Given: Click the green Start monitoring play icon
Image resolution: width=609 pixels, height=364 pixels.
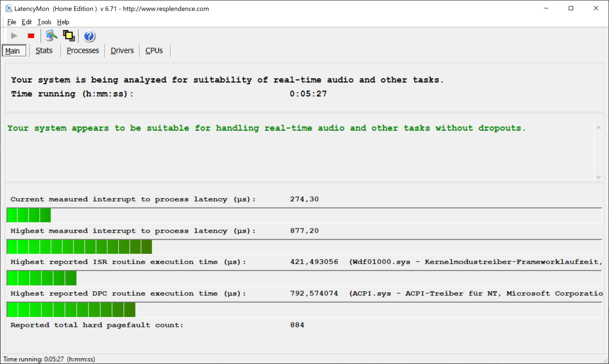Looking at the screenshot, I should click(x=14, y=36).
